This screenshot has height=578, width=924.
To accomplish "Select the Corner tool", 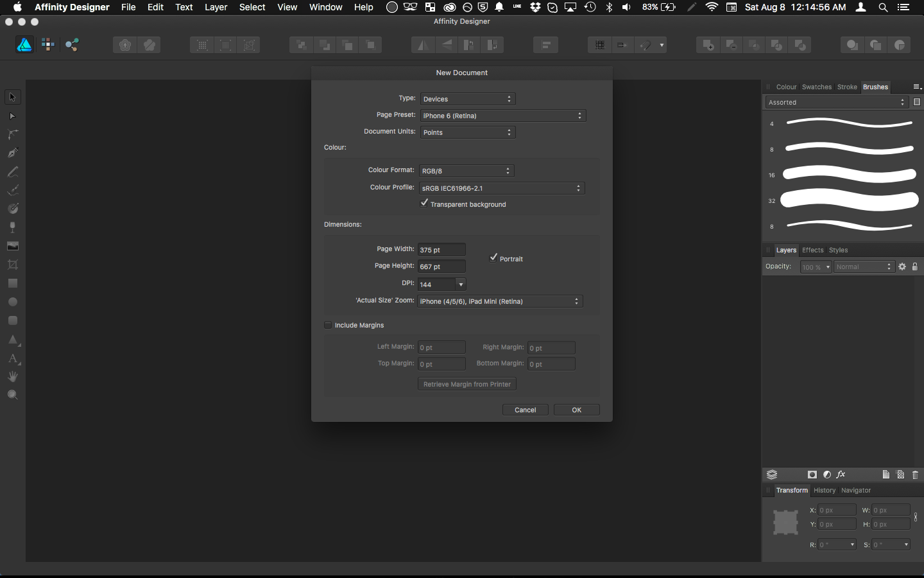I will pos(12,134).
